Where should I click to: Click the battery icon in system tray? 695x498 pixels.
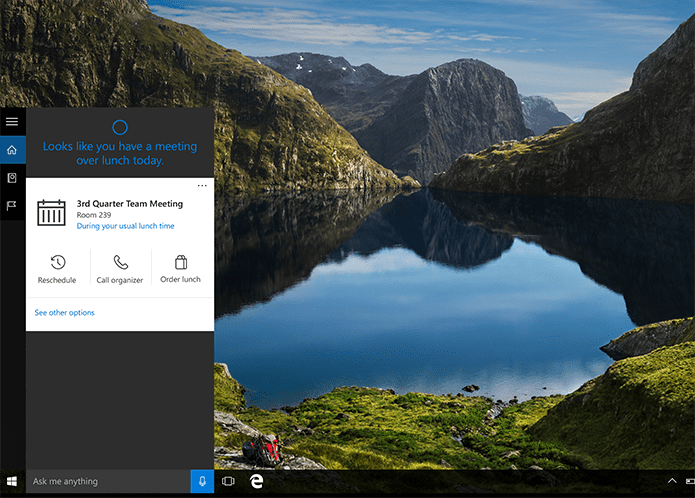pyautogui.click(x=690, y=481)
